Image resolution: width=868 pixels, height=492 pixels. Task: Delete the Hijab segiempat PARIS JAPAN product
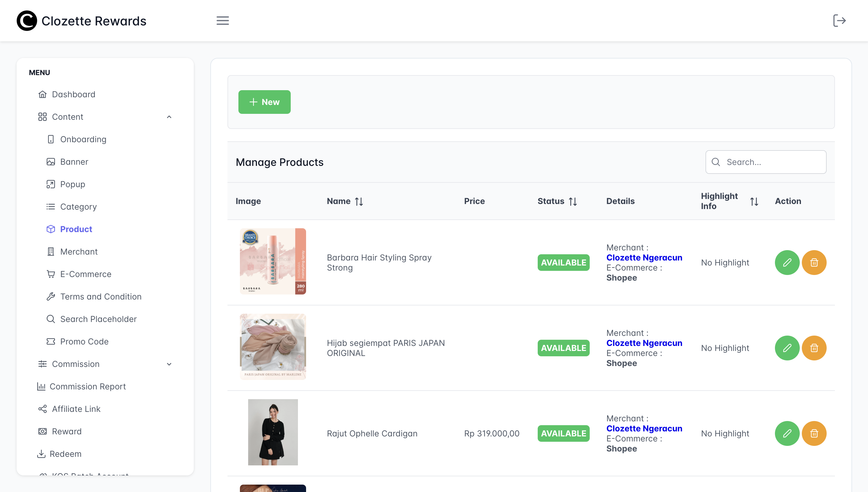tap(814, 348)
